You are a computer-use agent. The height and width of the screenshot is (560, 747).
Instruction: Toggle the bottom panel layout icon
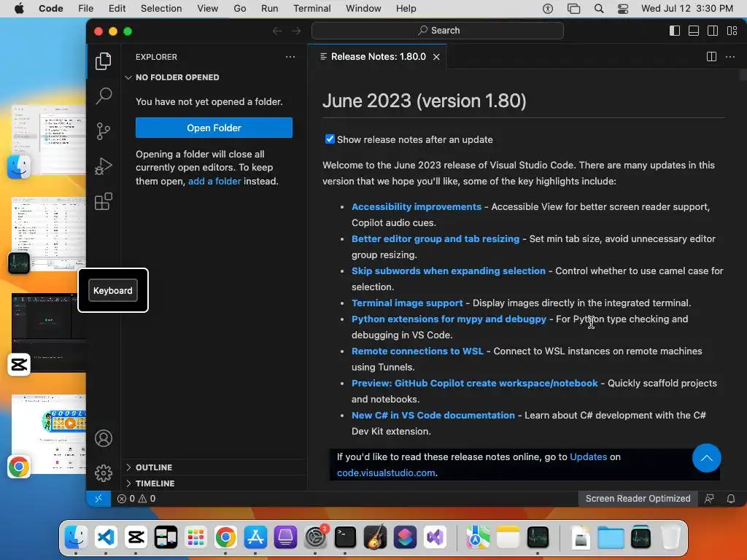(x=694, y=31)
